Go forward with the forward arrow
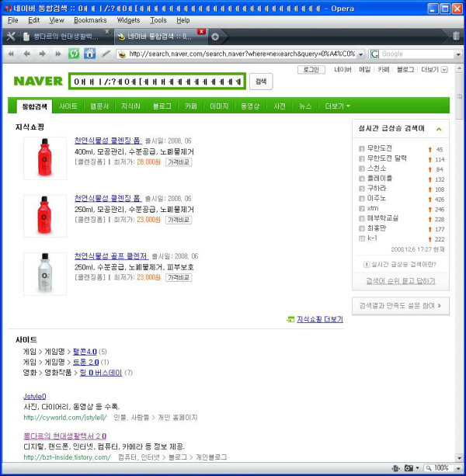 coord(42,54)
